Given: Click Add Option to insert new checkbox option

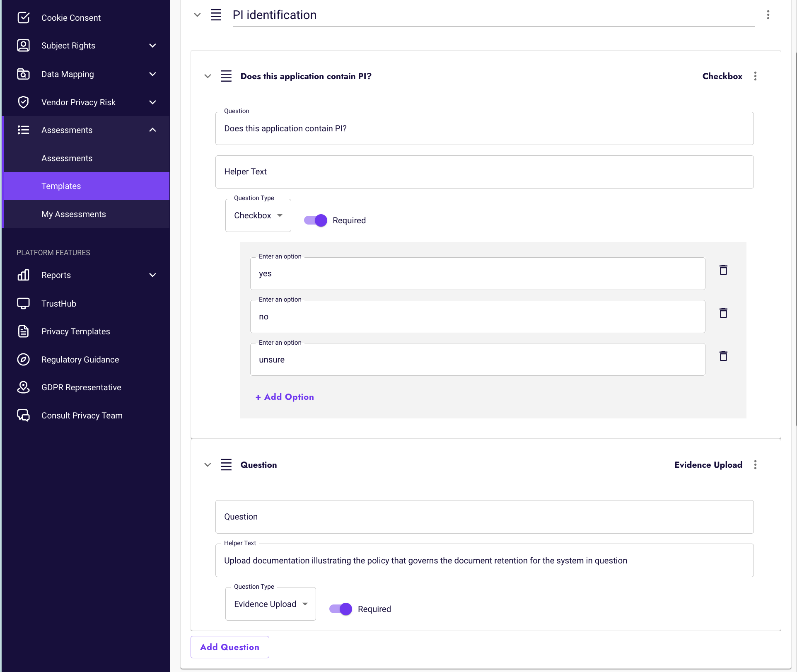Looking at the screenshot, I should pyautogui.click(x=285, y=396).
